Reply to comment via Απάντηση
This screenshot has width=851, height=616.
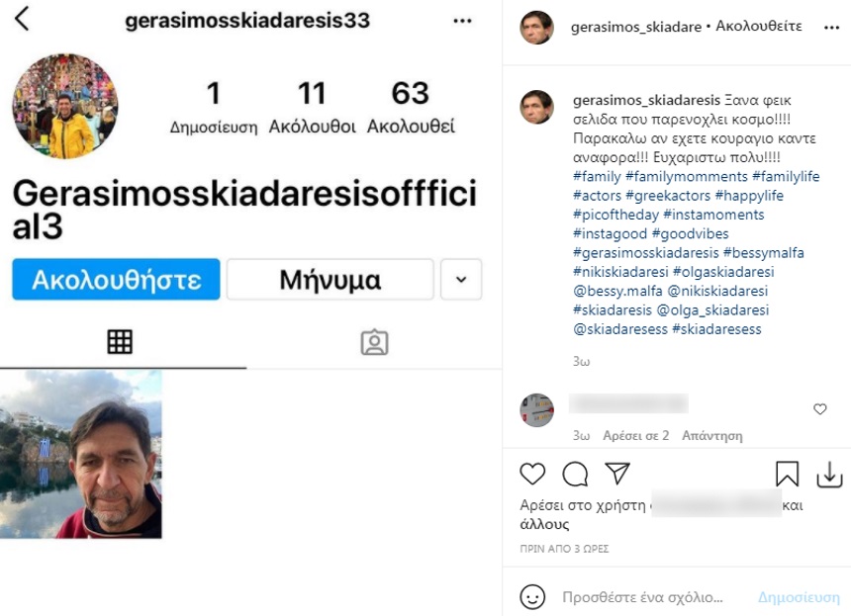(712, 435)
